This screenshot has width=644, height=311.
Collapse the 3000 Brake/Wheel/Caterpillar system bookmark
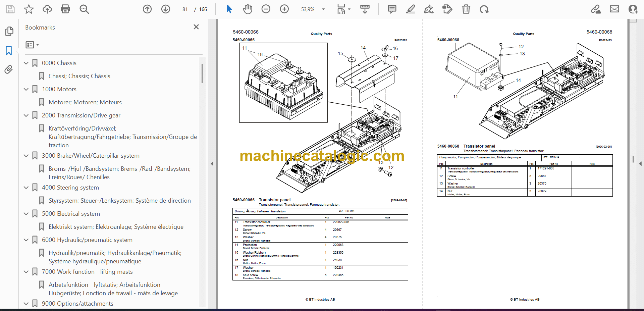pos(26,156)
